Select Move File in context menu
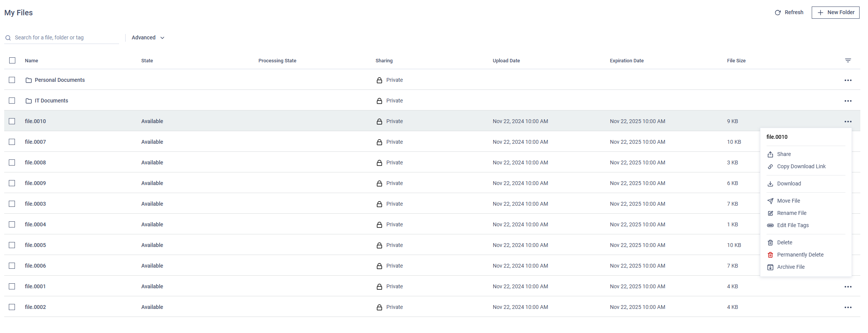 point(806,201)
